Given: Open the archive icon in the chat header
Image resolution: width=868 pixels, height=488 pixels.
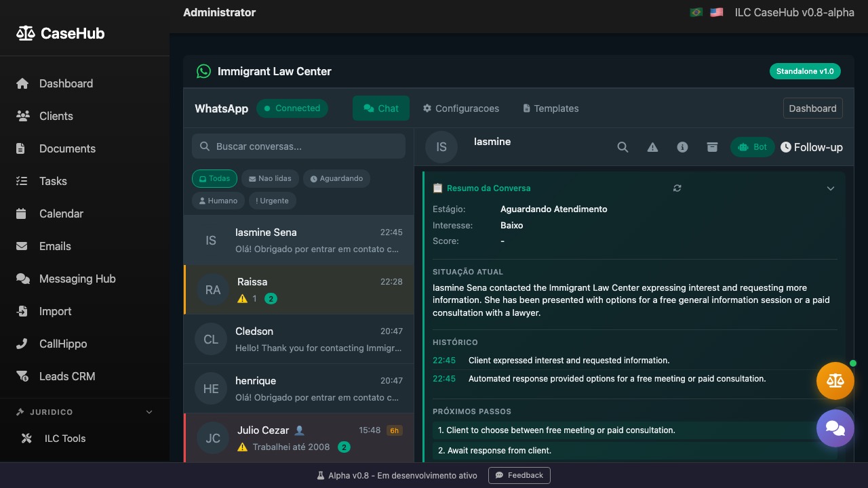Looking at the screenshot, I should tap(712, 147).
